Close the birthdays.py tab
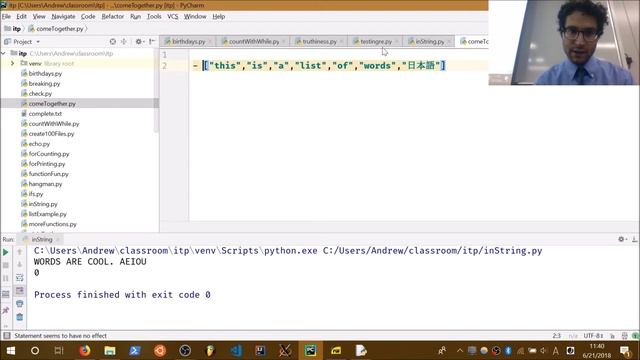This screenshot has width=640, height=360. pyautogui.click(x=210, y=42)
